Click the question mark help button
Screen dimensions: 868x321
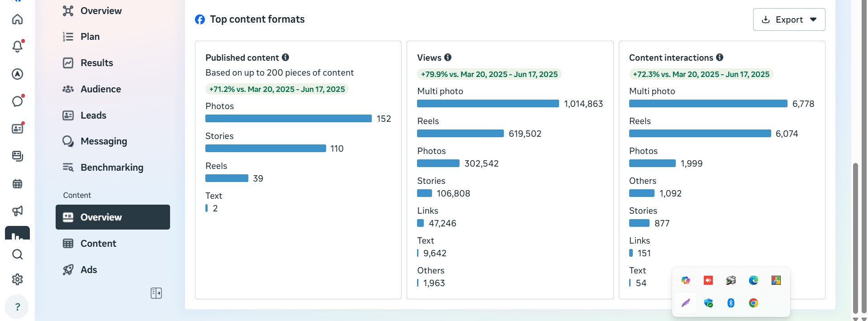coord(17,307)
